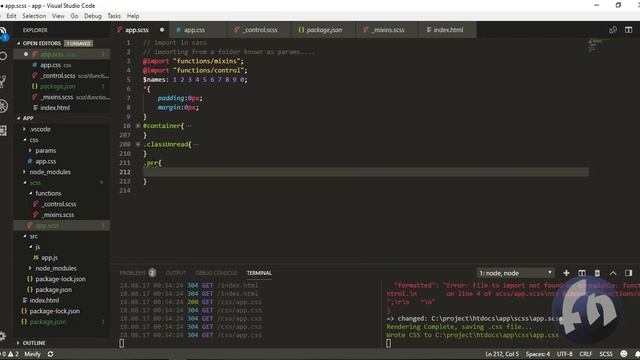Open the Go menu
This screenshot has height=360, width=640.
pos(74,16)
